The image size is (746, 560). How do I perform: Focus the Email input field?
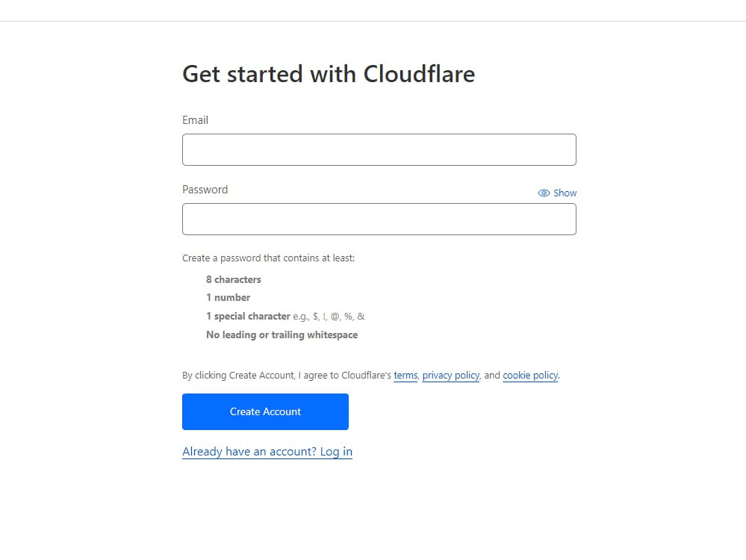379,150
